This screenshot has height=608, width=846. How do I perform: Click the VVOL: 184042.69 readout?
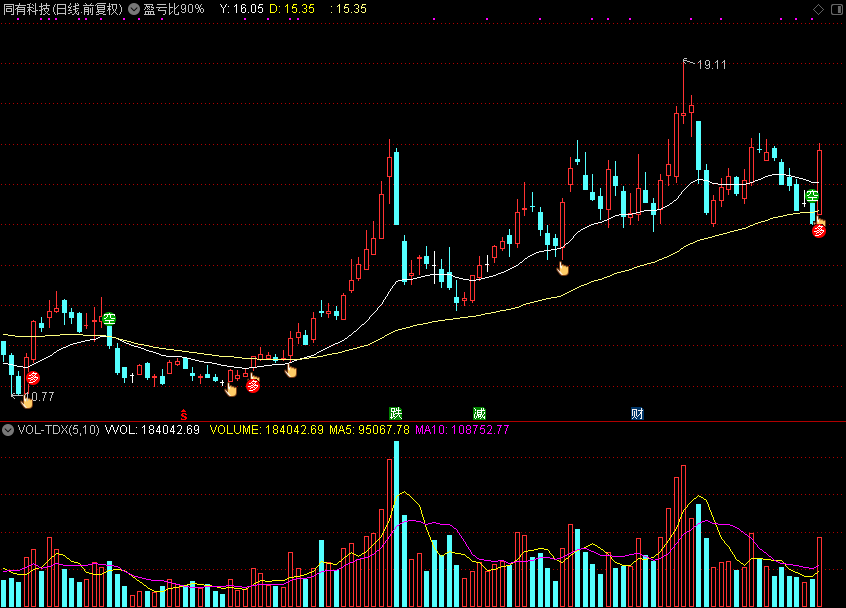pos(152,430)
